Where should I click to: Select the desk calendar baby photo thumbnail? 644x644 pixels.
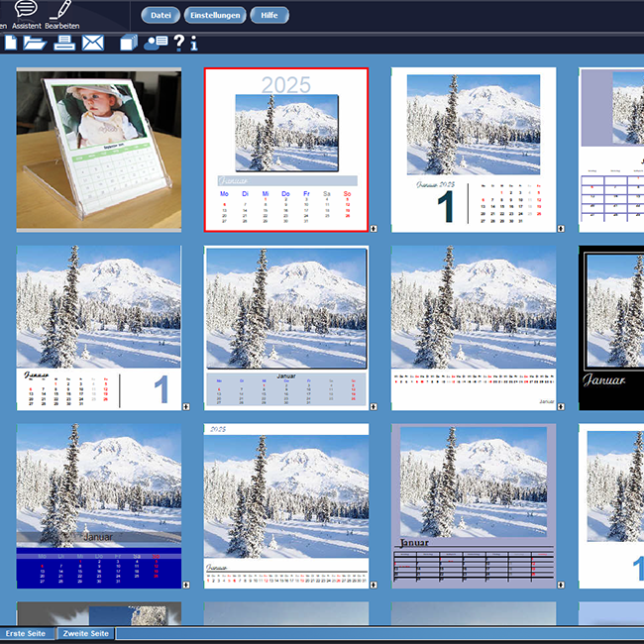point(99,150)
